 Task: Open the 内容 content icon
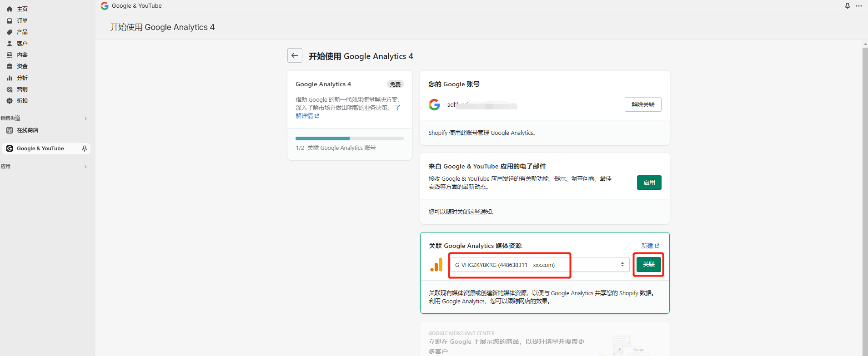pyautogui.click(x=10, y=54)
